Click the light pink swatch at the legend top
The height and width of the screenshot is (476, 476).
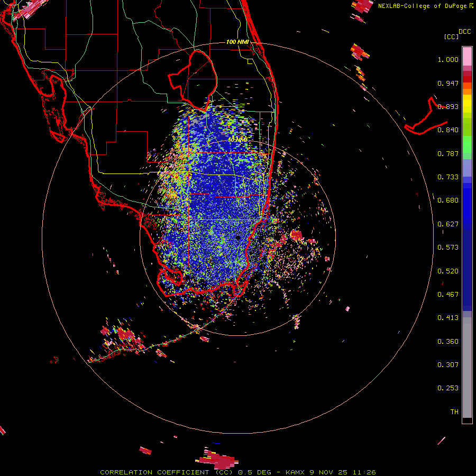467,56
